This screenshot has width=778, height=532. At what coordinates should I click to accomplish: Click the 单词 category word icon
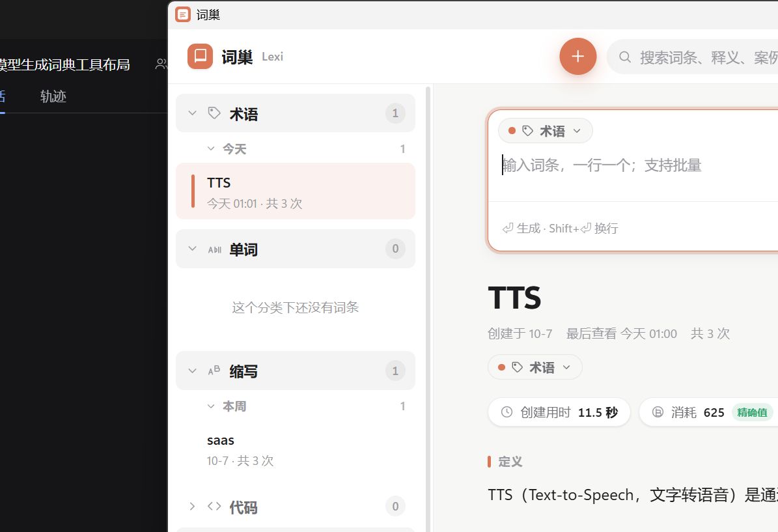pyautogui.click(x=214, y=249)
